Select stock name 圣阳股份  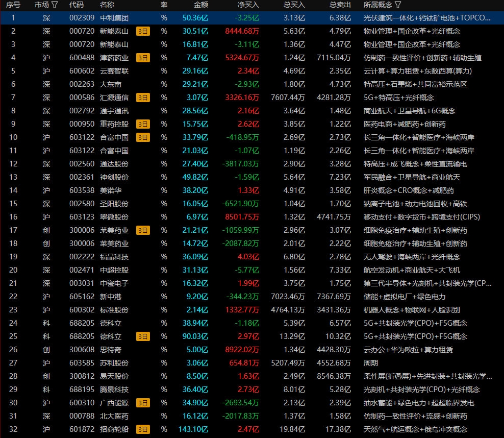pyautogui.click(x=114, y=204)
